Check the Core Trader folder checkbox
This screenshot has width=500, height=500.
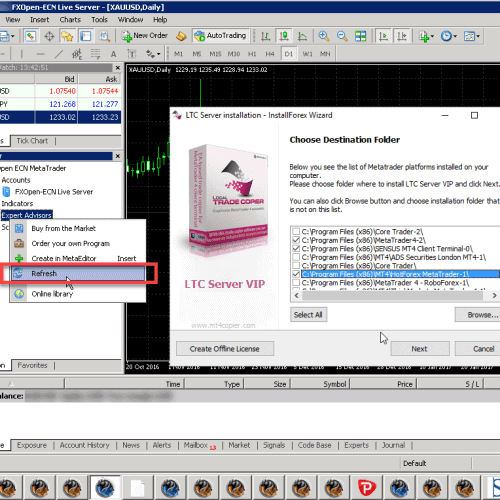(296, 266)
